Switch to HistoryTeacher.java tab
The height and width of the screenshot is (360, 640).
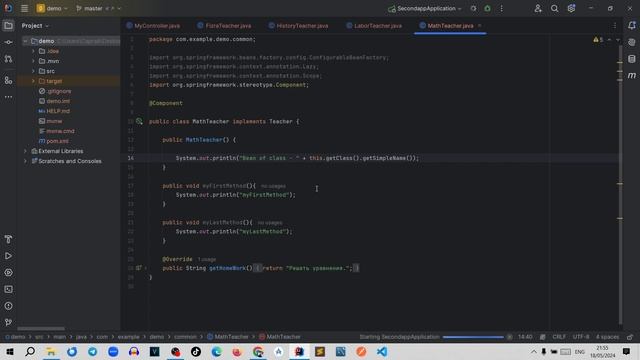point(298,26)
